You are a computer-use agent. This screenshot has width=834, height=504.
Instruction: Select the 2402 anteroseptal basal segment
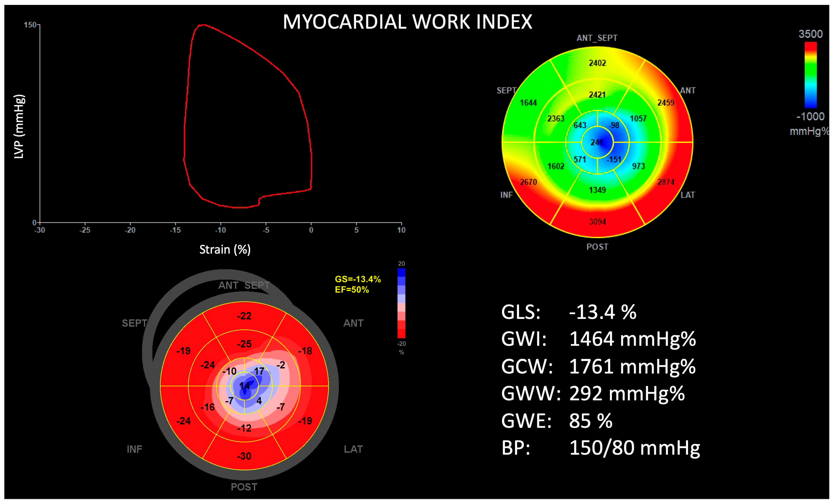pyautogui.click(x=597, y=63)
